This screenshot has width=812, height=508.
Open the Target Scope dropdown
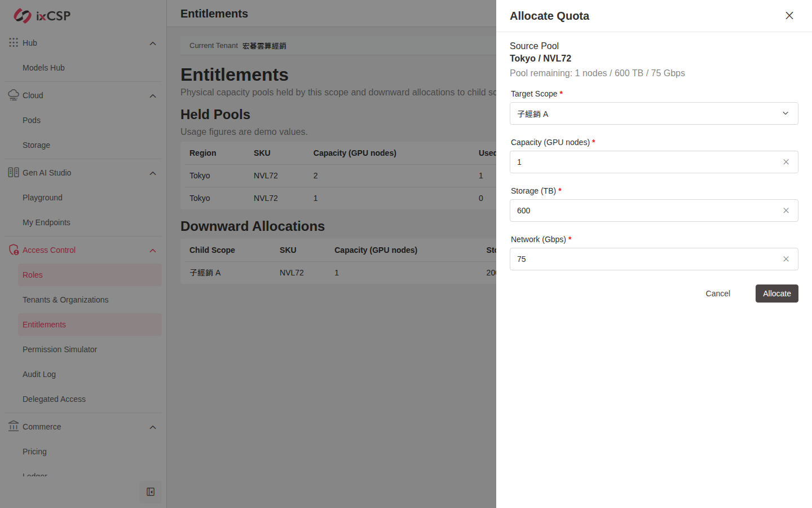click(x=654, y=113)
